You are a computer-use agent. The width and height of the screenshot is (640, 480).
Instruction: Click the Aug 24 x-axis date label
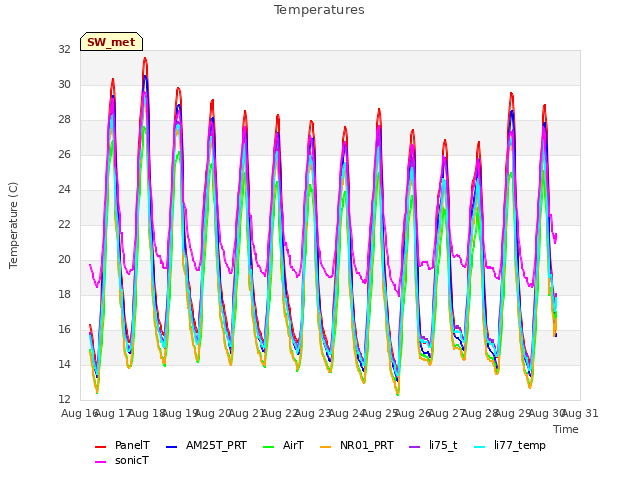(x=347, y=413)
